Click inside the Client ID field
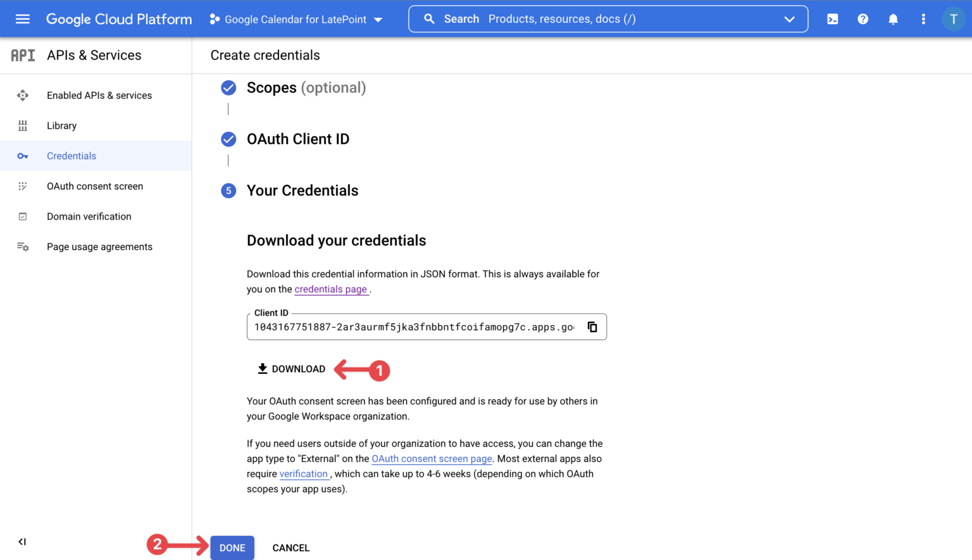The height and width of the screenshot is (560, 972). click(x=411, y=327)
